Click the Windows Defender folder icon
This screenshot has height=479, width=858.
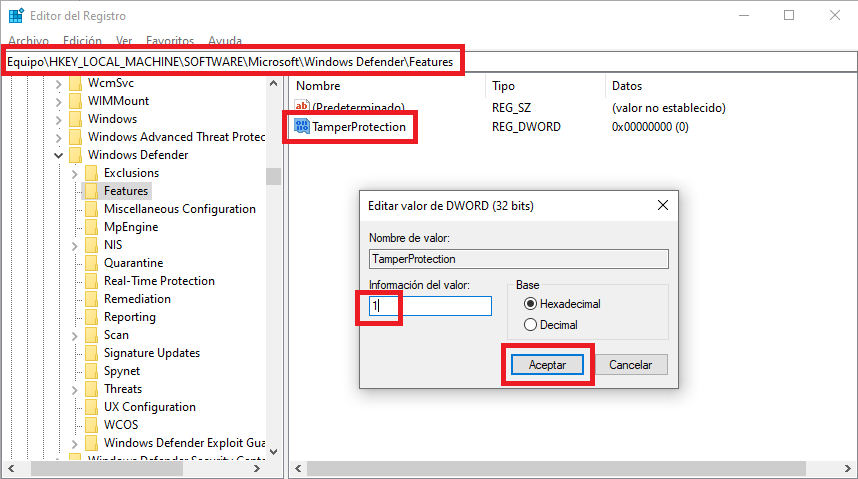coord(76,155)
